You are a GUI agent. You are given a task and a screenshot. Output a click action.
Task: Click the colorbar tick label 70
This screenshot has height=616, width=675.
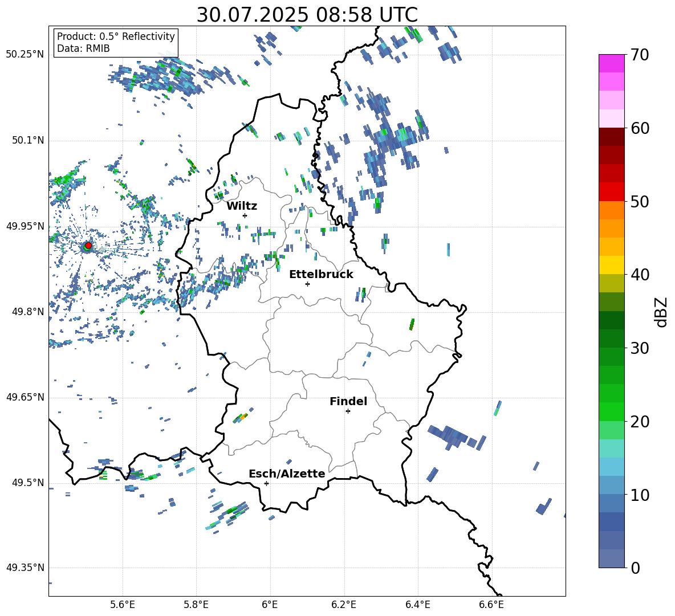[640, 55]
